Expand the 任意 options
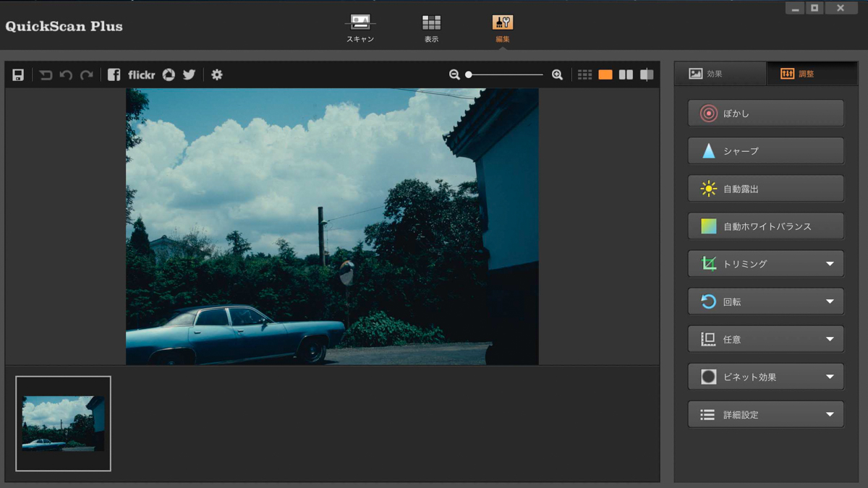 [766, 339]
